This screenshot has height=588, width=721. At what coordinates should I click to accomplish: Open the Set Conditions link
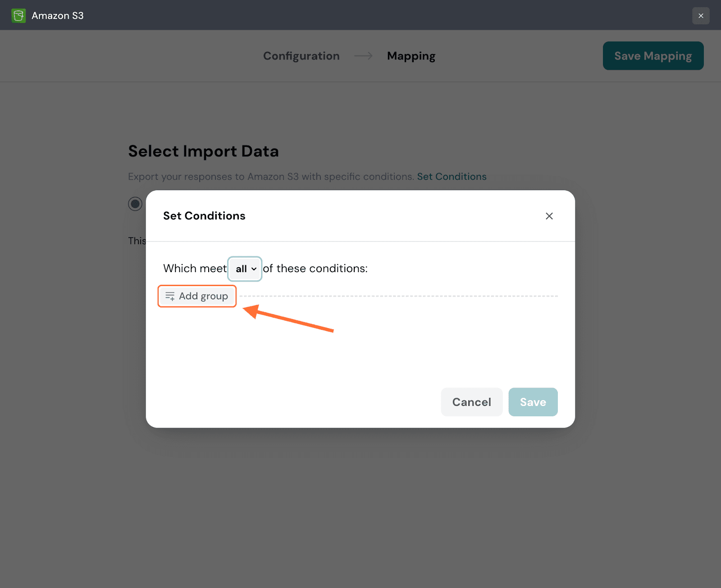(x=452, y=177)
